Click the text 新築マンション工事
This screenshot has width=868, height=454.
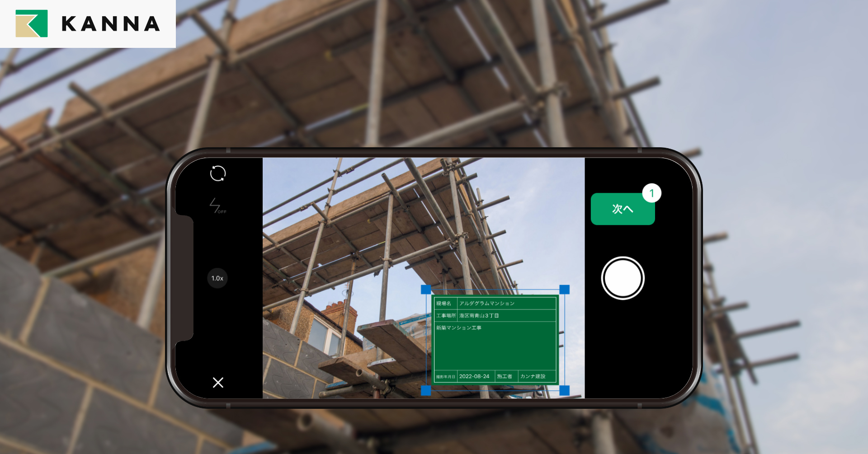pyautogui.click(x=458, y=328)
